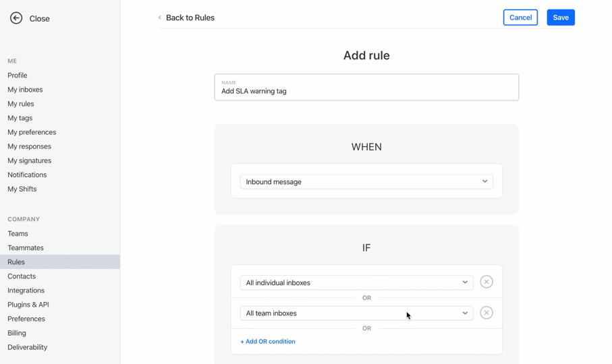
Task: Remove the All individual inboxes condition
Action: click(486, 282)
